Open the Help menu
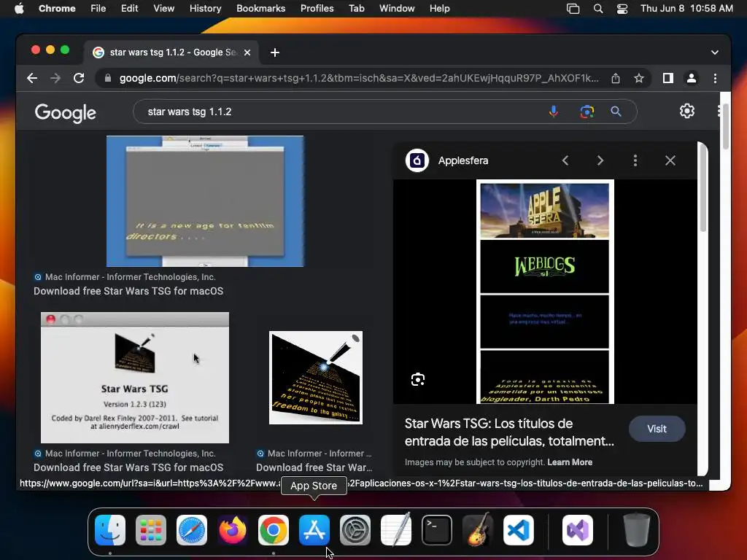This screenshot has height=560, width=747. [439, 9]
